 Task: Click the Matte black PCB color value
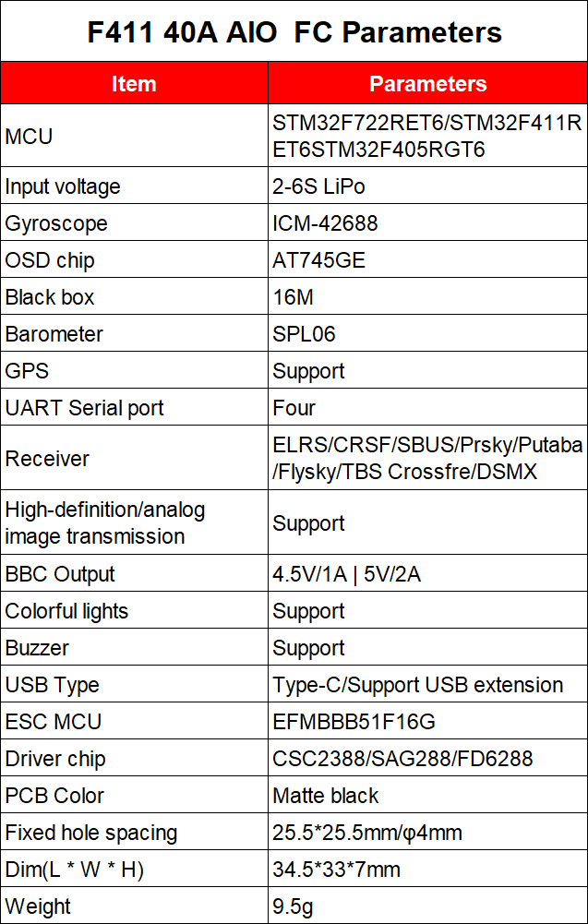[326, 796]
